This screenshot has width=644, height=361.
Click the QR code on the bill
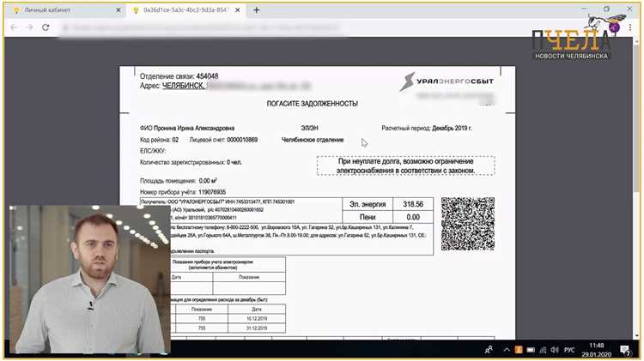point(467,224)
